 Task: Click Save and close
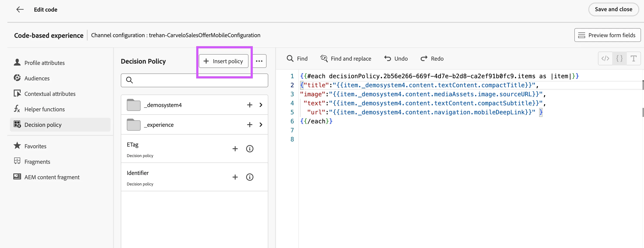[x=613, y=9]
